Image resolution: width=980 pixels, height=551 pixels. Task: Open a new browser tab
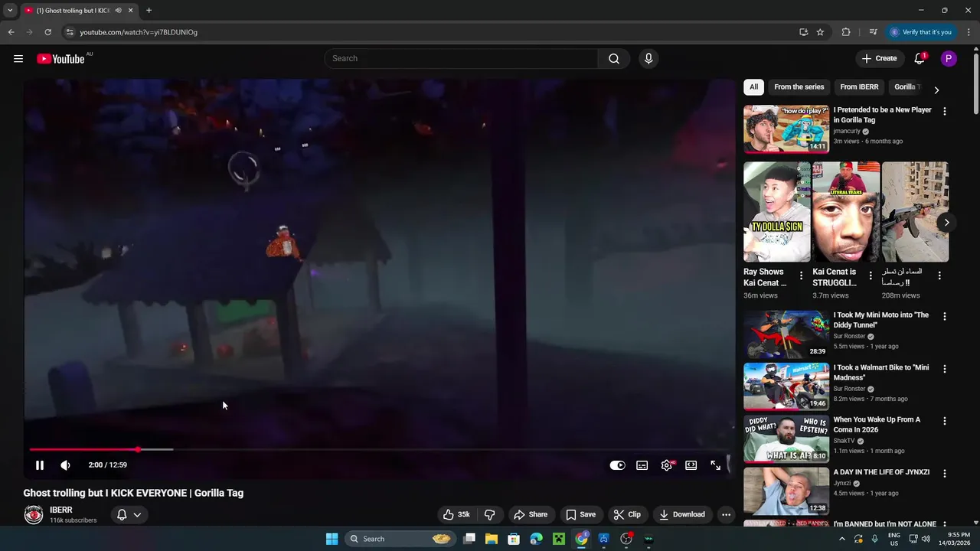click(x=149, y=11)
